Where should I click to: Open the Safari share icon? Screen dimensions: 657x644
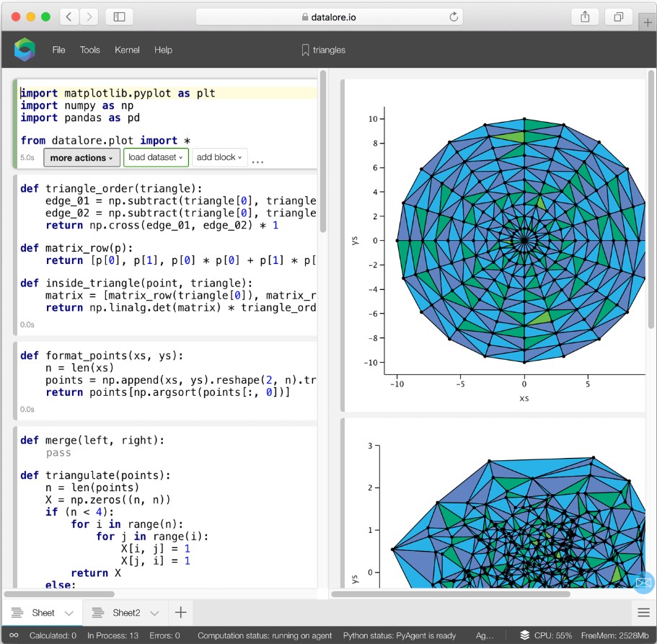[585, 17]
